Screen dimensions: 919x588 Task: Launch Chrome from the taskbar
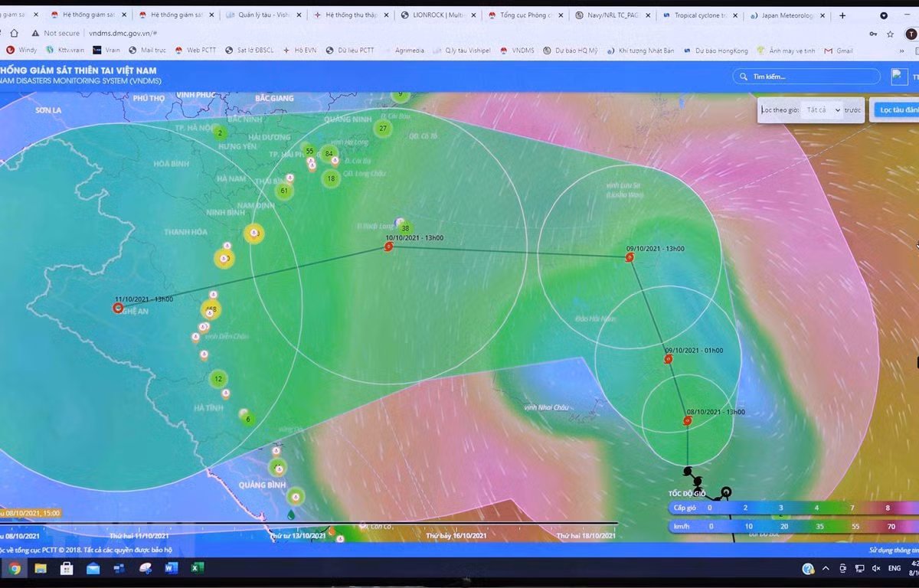tap(15, 568)
